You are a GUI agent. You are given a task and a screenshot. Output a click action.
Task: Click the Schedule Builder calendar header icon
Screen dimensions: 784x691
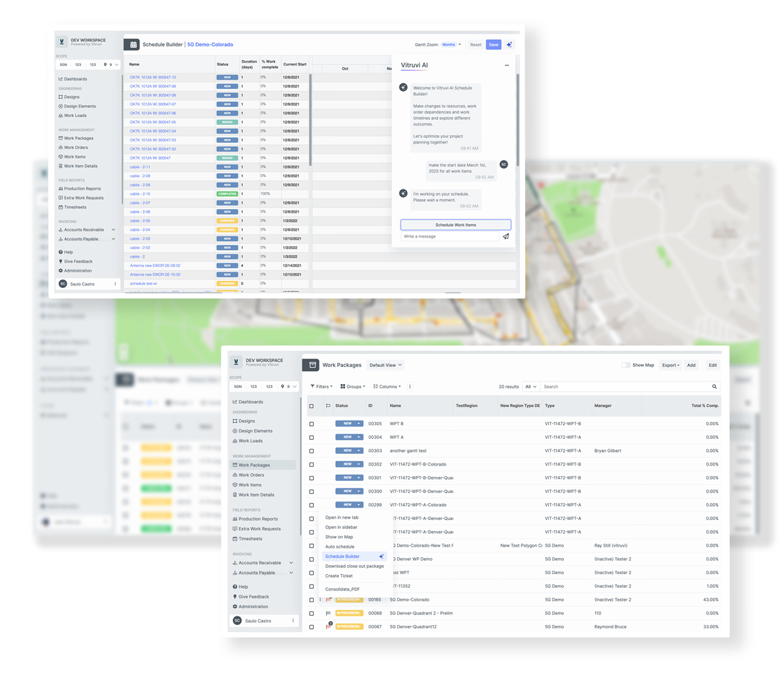[133, 44]
